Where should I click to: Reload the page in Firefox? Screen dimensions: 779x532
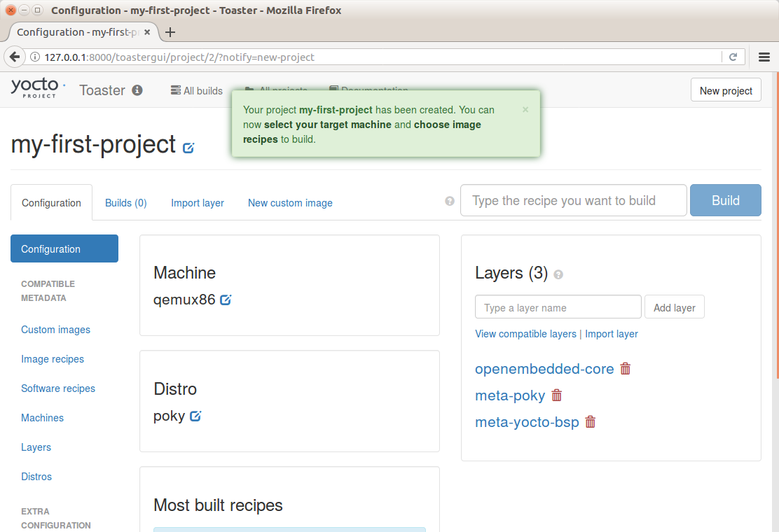(733, 57)
